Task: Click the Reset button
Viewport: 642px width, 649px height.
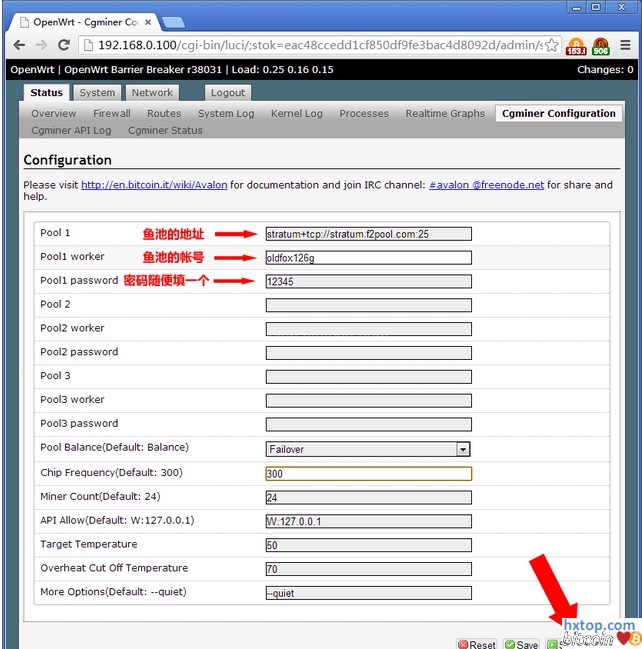Action: pyautogui.click(x=477, y=644)
